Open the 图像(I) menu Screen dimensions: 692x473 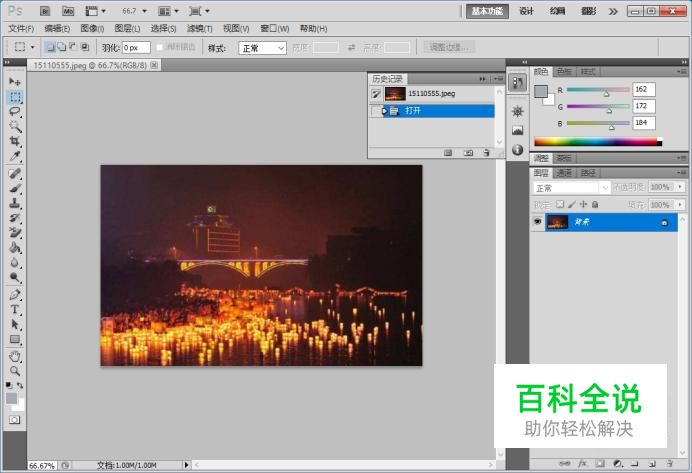[92, 29]
